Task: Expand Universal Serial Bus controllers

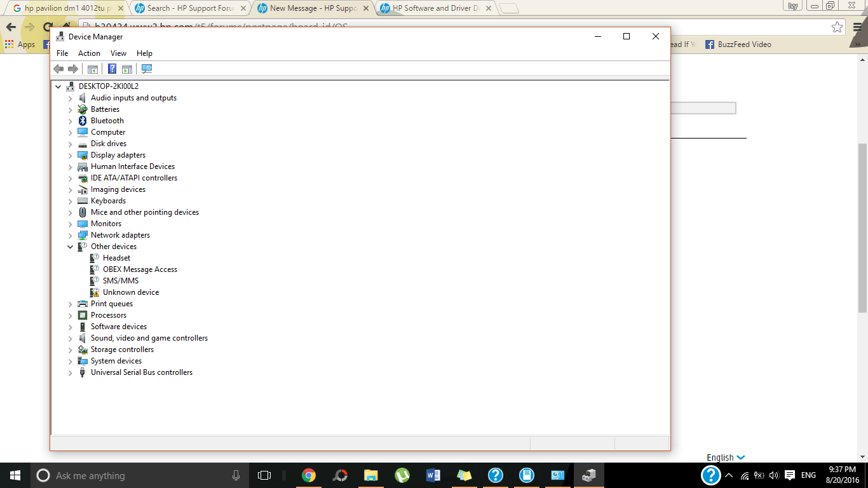Action: [x=70, y=373]
